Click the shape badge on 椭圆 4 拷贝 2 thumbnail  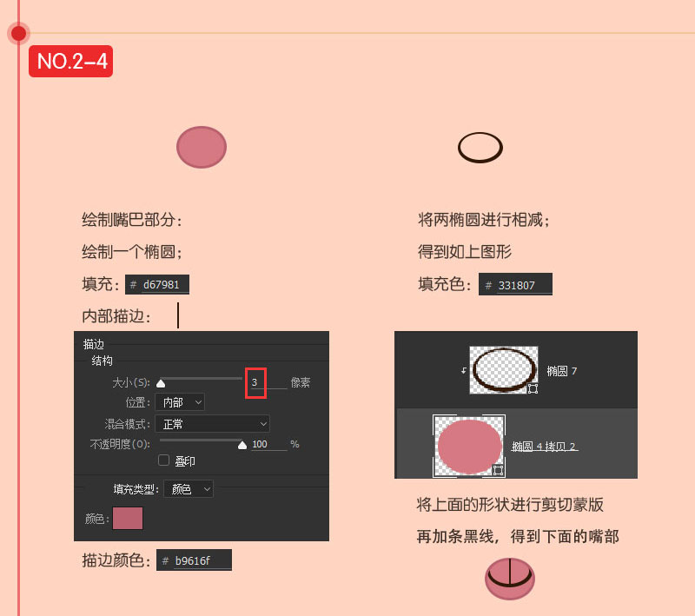[x=498, y=470]
